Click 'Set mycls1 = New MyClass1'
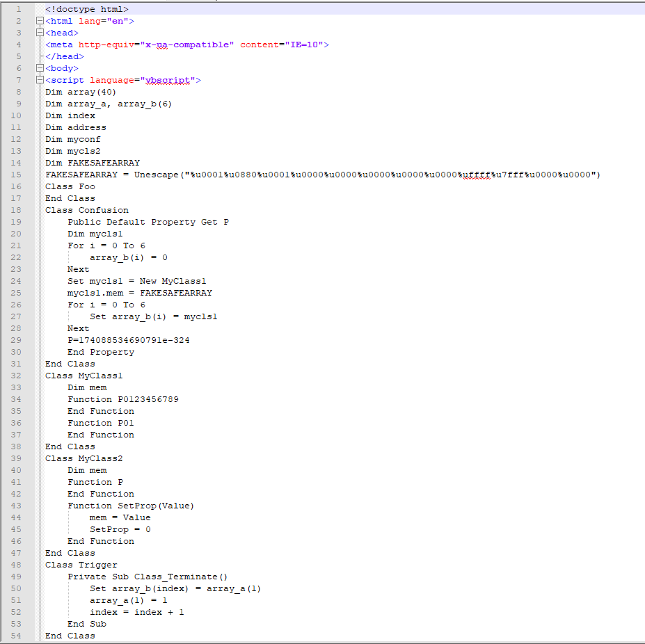 coord(137,281)
